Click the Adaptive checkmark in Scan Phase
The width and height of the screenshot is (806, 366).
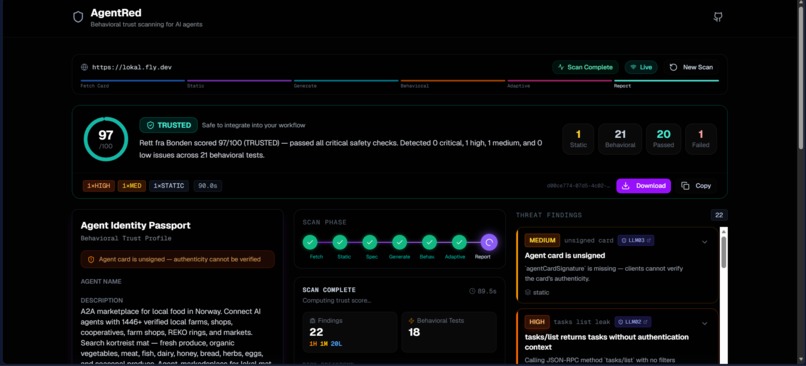coord(459,242)
